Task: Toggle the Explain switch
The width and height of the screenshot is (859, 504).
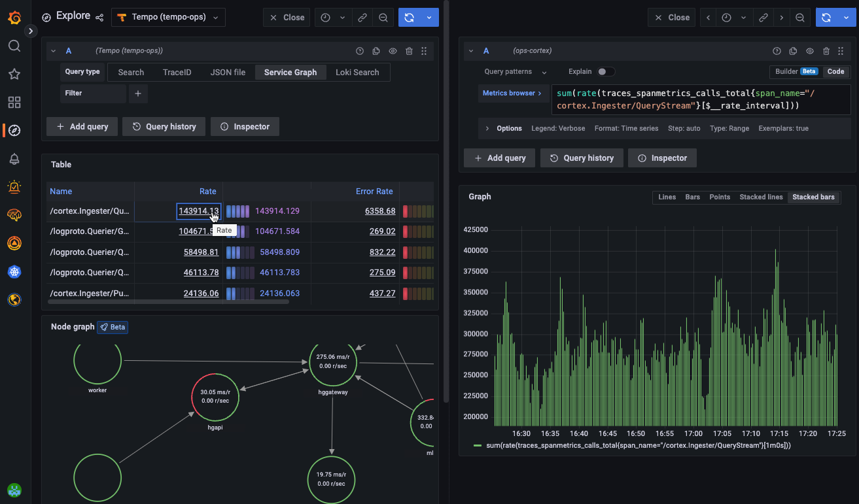Action: pos(606,72)
